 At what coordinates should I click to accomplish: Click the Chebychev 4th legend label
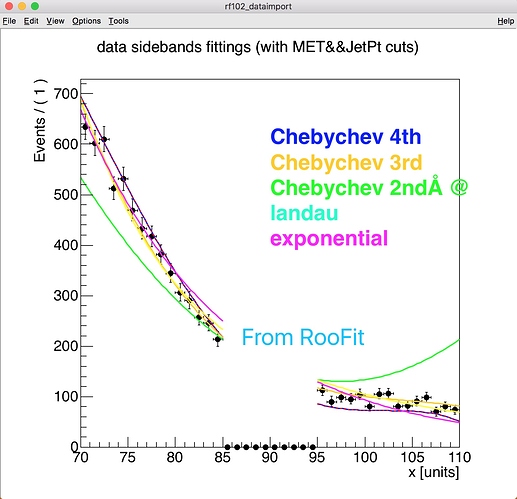pyautogui.click(x=346, y=137)
